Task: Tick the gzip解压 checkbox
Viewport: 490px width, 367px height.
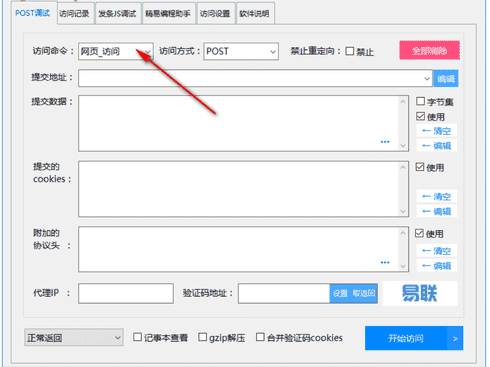Action: point(202,337)
